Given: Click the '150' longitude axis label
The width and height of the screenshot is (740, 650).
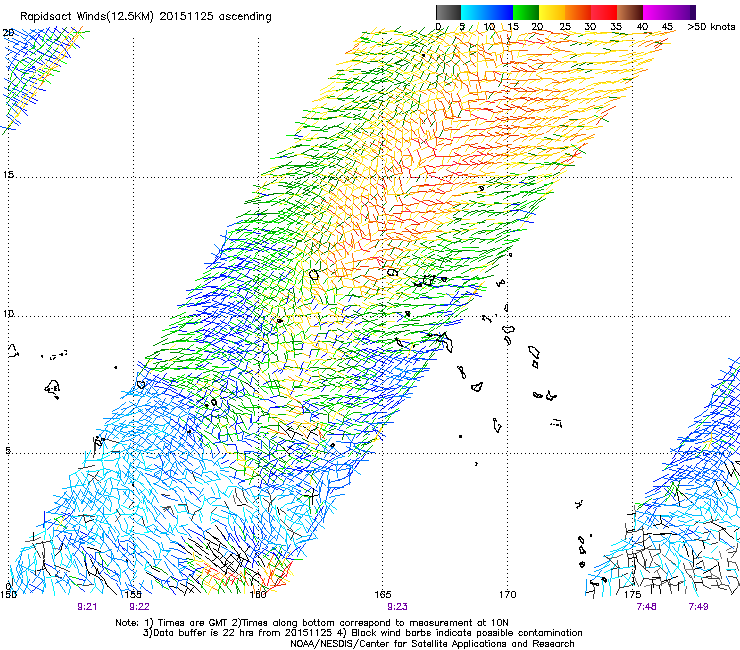Looking at the screenshot, I should point(8,594).
